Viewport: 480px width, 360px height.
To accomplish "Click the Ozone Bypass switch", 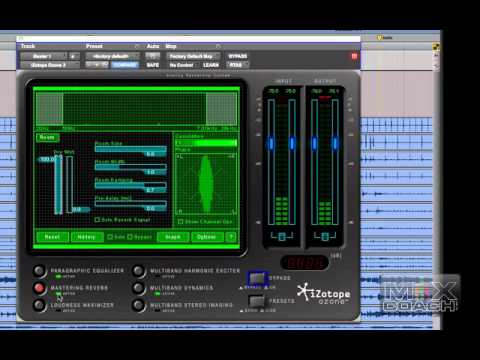I will pos(257,278).
